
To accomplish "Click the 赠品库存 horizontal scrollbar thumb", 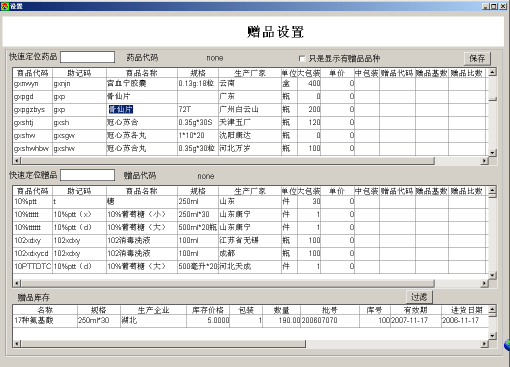I will tap(163, 344).
